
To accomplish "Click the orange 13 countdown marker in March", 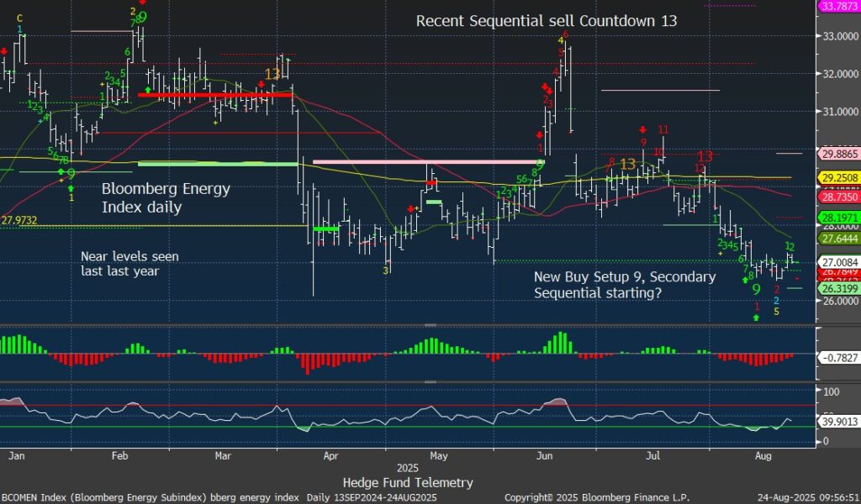I will pyautogui.click(x=272, y=74).
